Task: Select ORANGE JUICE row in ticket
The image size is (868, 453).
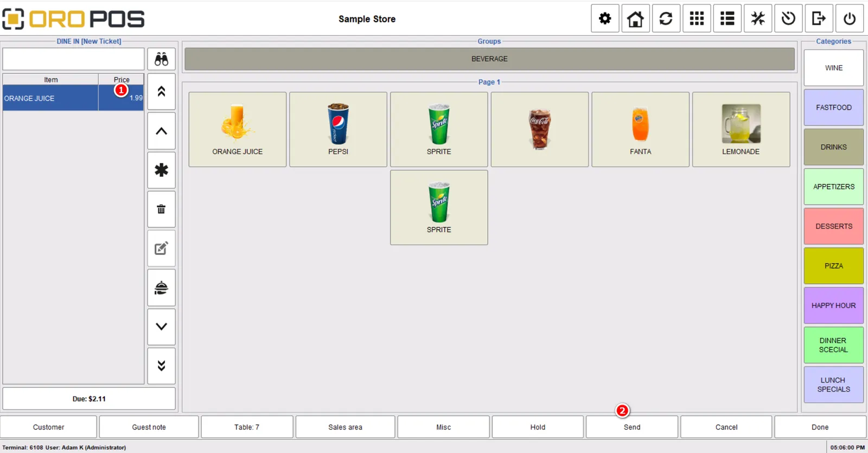Action: tap(73, 98)
